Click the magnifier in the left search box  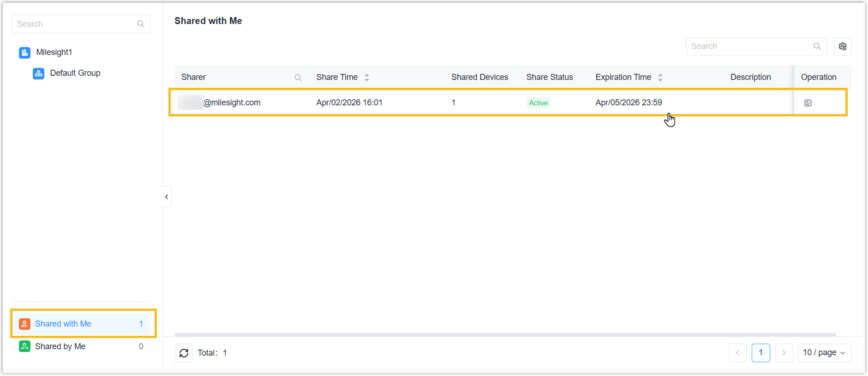click(x=141, y=24)
